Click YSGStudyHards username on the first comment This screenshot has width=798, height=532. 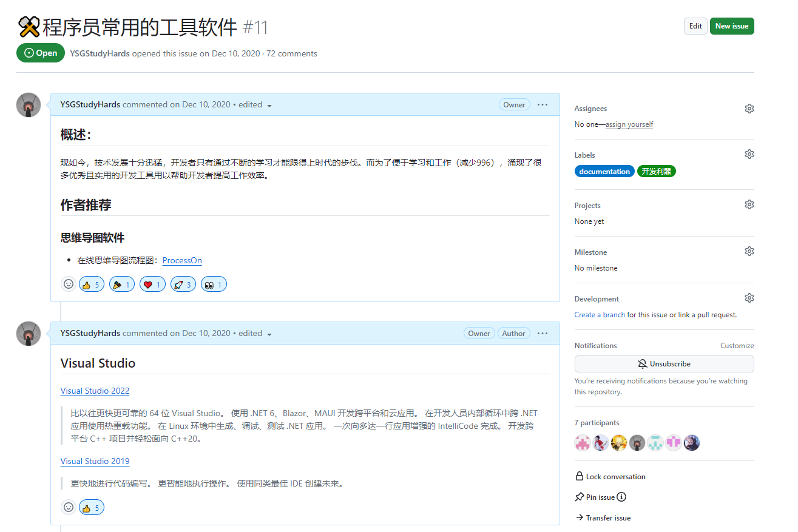click(x=90, y=105)
